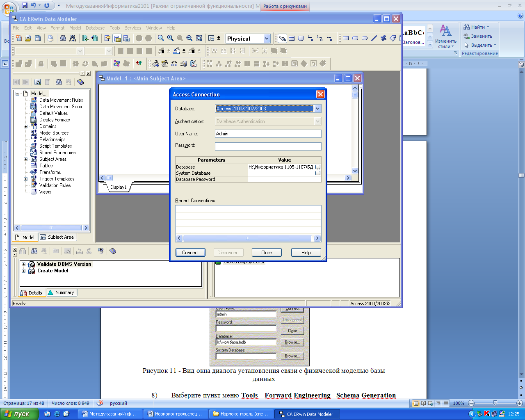Click the help book icon in Model Explorer

[80, 82]
